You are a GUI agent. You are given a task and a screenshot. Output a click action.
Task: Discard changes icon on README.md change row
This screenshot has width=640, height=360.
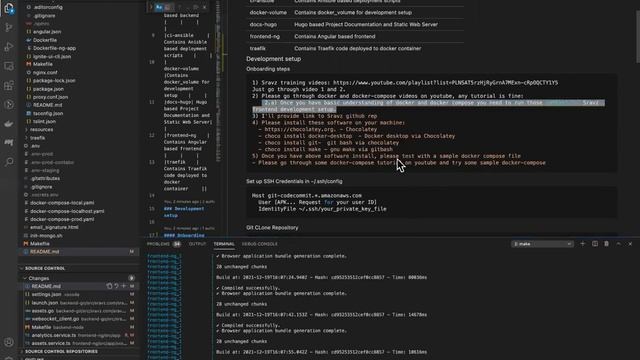tap(116, 286)
